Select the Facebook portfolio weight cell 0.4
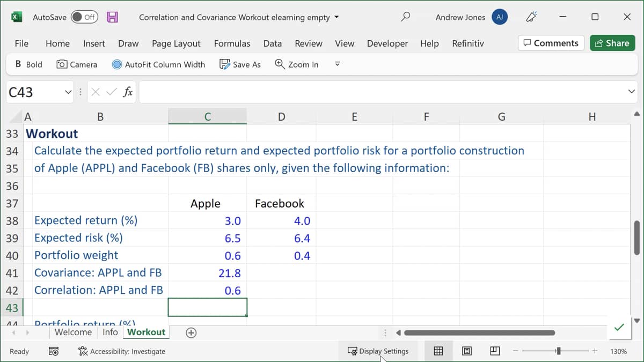644x362 pixels. click(x=281, y=255)
